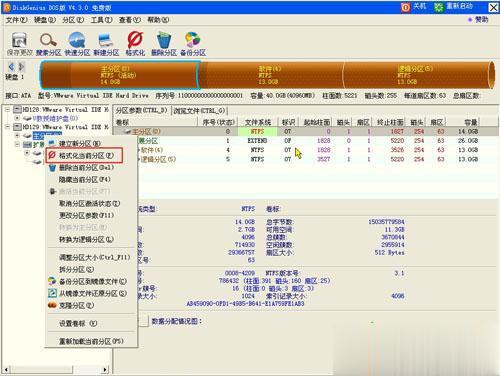Collapse the HD129 disk tree node
This screenshot has width=500, height=376.
coord(7,127)
